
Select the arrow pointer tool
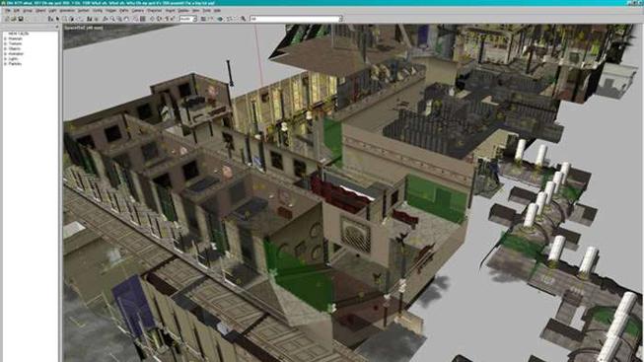point(57,19)
